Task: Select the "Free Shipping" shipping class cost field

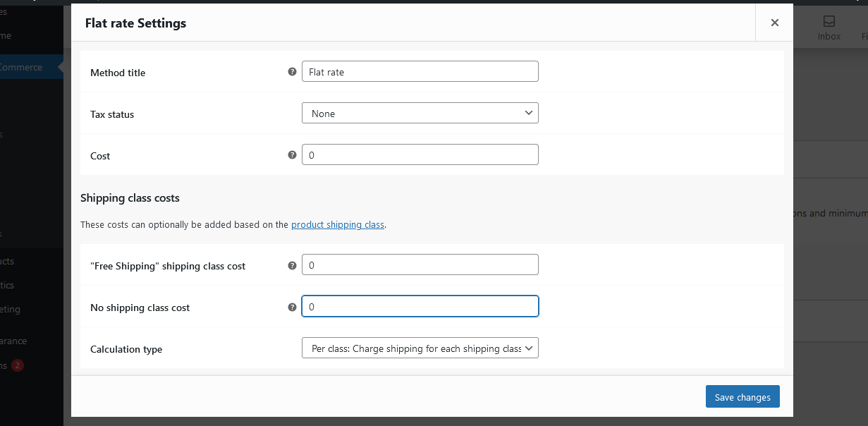Action: (x=420, y=264)
